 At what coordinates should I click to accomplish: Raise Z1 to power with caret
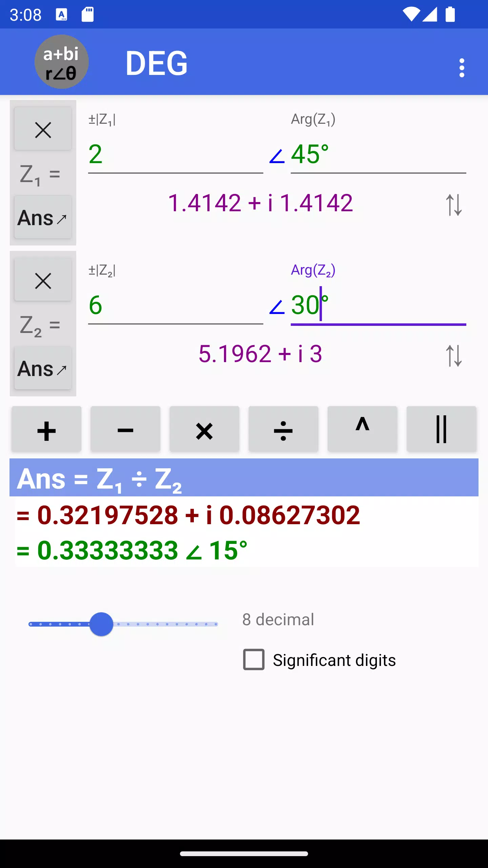[x=362, y=430]
